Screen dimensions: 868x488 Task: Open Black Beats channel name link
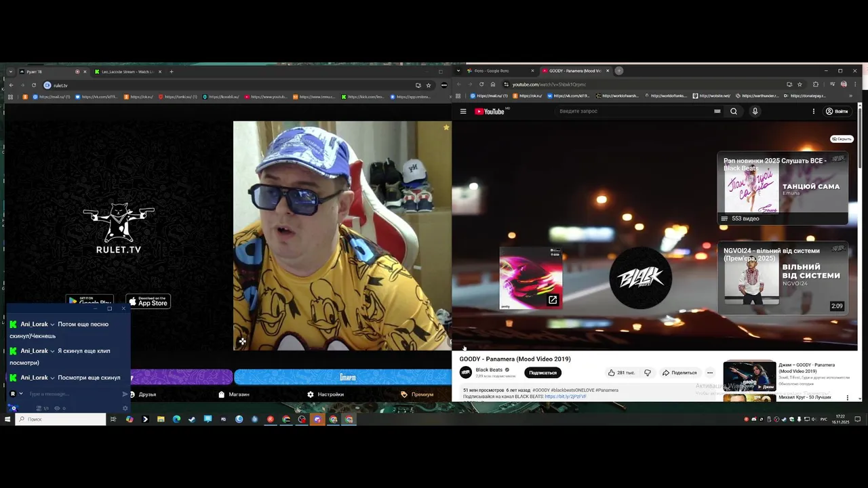489,370
